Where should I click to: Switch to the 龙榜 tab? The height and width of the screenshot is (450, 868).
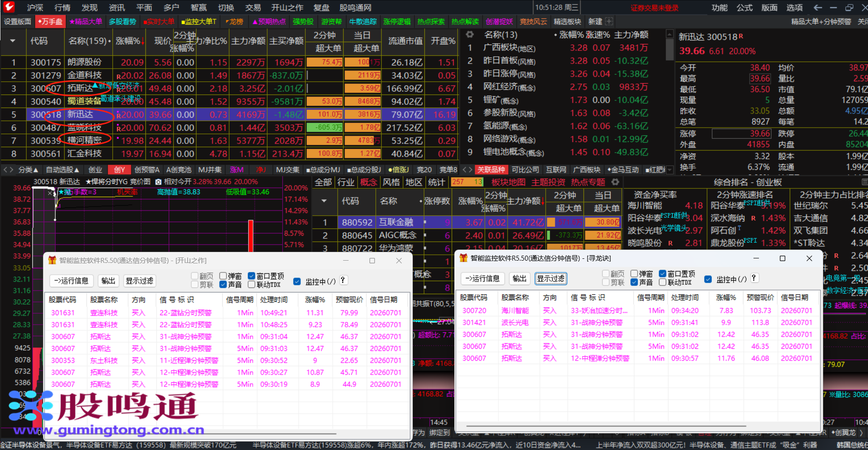point(234,21)
